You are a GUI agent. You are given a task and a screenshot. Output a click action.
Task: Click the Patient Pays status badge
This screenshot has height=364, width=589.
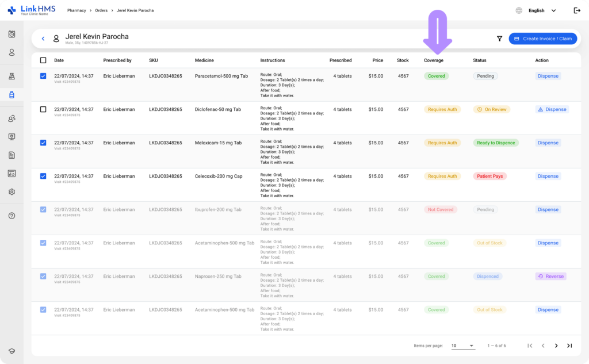pyautogui.click(x=490, y=176)
